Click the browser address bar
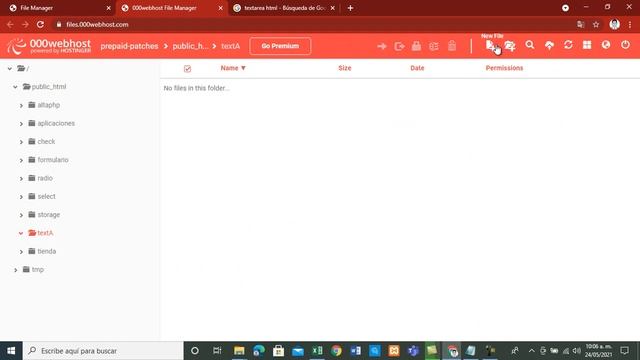640x360 pixels. 314,24
